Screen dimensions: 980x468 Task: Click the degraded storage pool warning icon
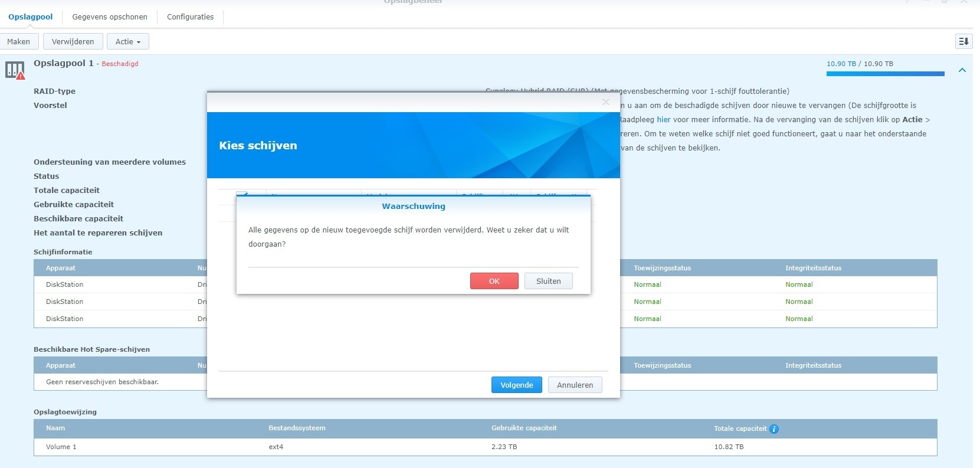pyautogui.click(x=15, y=70)
